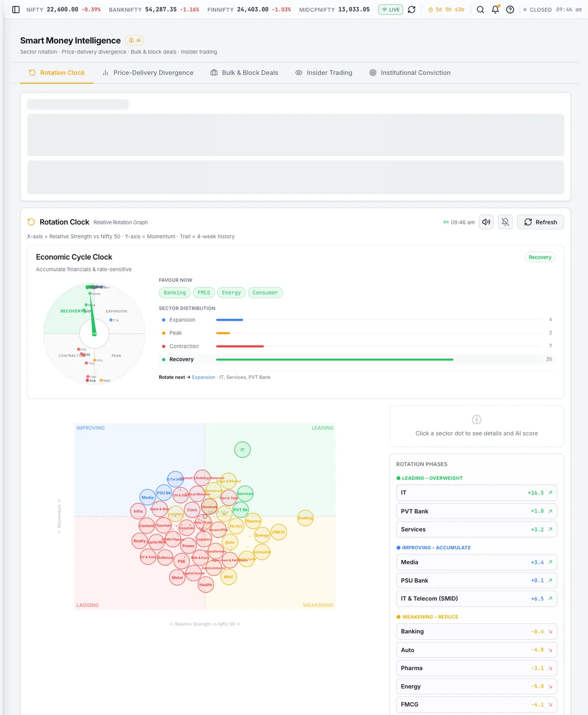Screen dimensions: 588x715
Task: Click the countdown timer 5d 5h 43m
Action: pos(446,10)
